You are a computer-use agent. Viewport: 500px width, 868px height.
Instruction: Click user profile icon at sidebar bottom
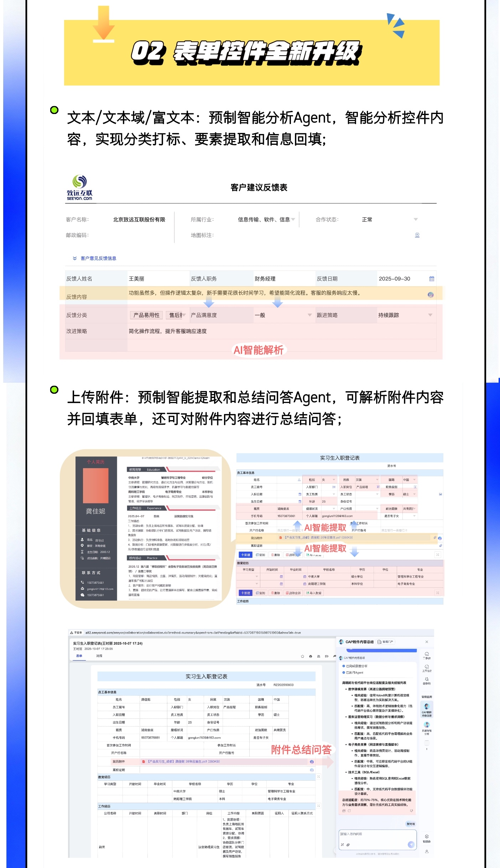click(427, 852)
